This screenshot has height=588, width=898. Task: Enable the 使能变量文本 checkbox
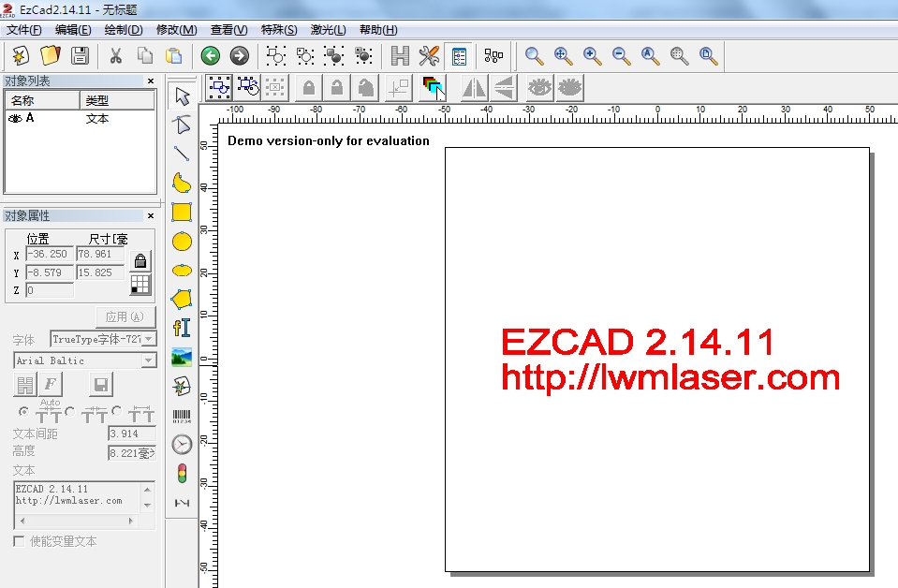[19, 541]
